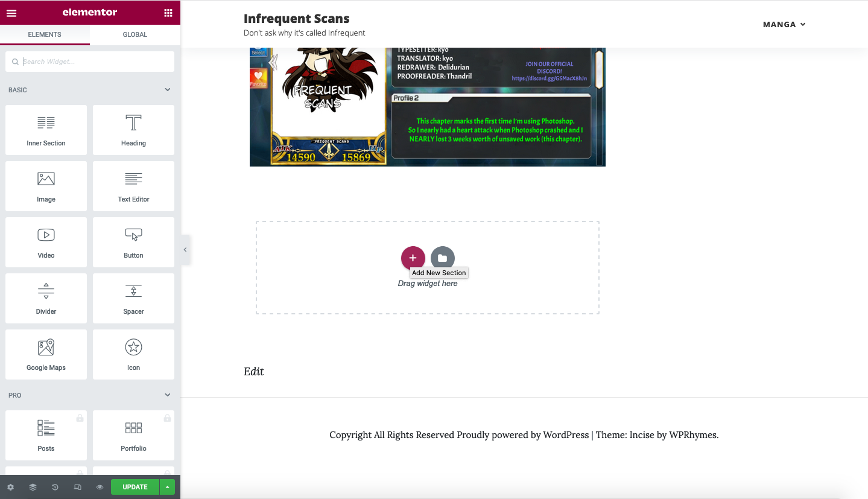The image size is (868, 499).
Task: Open Responsive Mode device icon
Action: (x=77, y=487)
